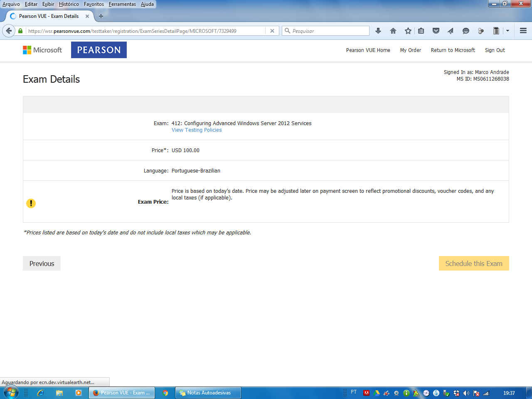The height and width of the screenshot is (399, 532).
Task: Click the safely remove hardware USB tray icon
Action: (x=446, y=393)
